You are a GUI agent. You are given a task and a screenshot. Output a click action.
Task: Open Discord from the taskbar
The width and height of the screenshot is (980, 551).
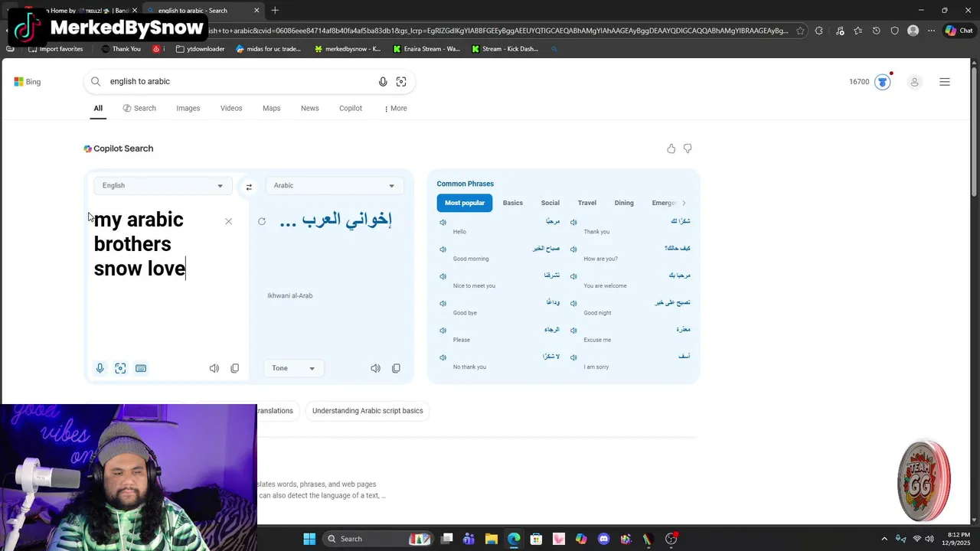coord(603,539)
